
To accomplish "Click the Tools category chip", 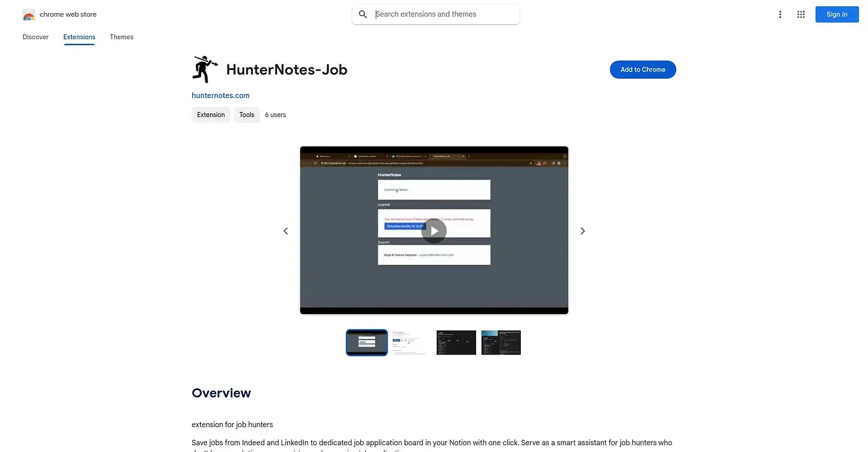I will pos(247,115).
